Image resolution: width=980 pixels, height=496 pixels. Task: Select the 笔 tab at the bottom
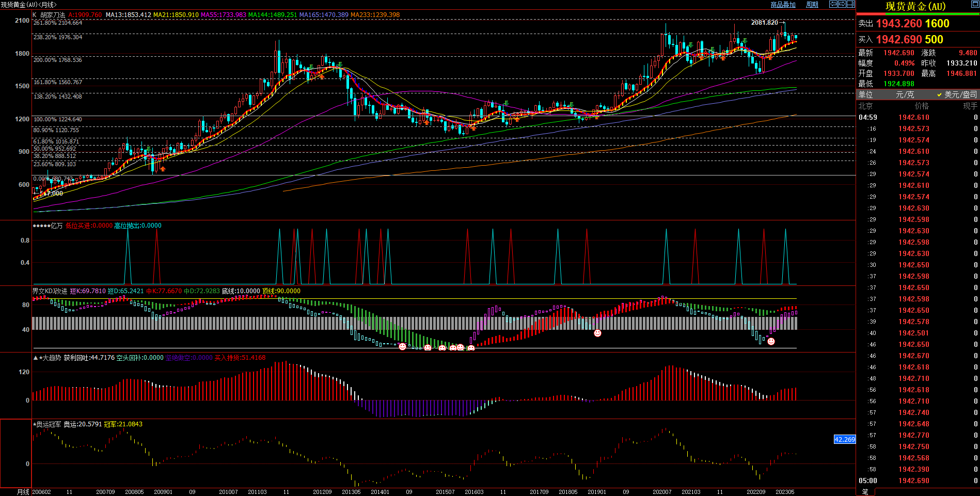tap(865, 492)
